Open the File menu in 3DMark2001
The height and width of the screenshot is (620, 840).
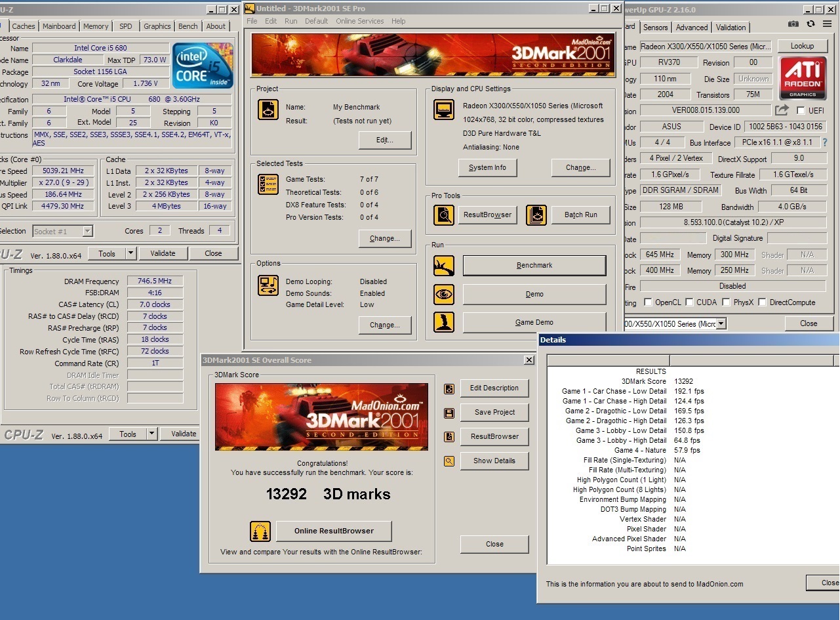pos(252,21)
